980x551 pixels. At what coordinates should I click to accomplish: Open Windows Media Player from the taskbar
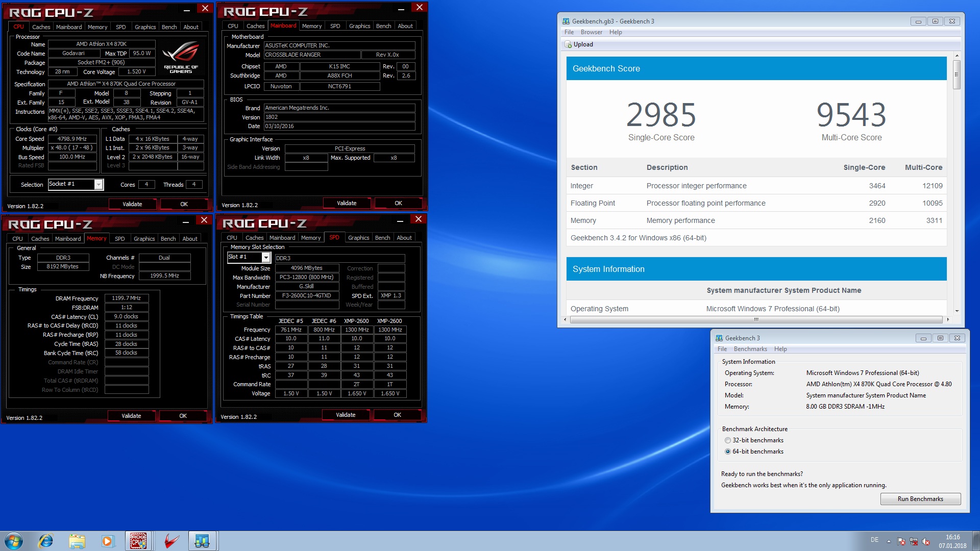point(107,541)
